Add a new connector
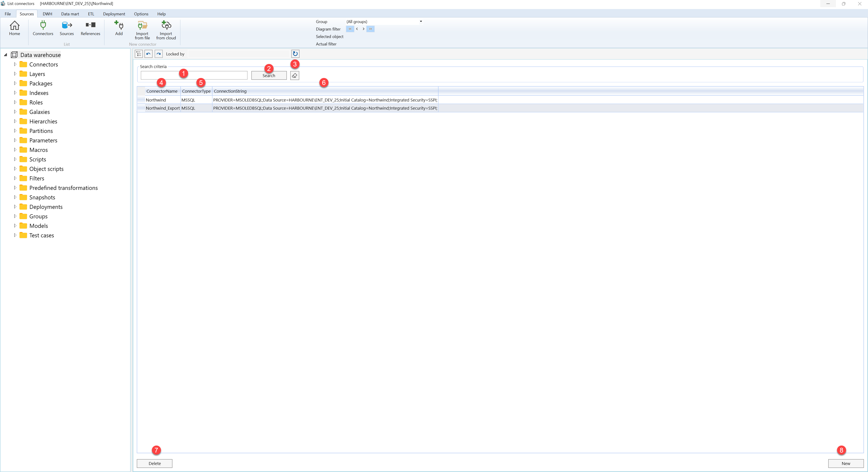This screenshot has height=472, width=868. pyautogui.click(x=119, y=28)
